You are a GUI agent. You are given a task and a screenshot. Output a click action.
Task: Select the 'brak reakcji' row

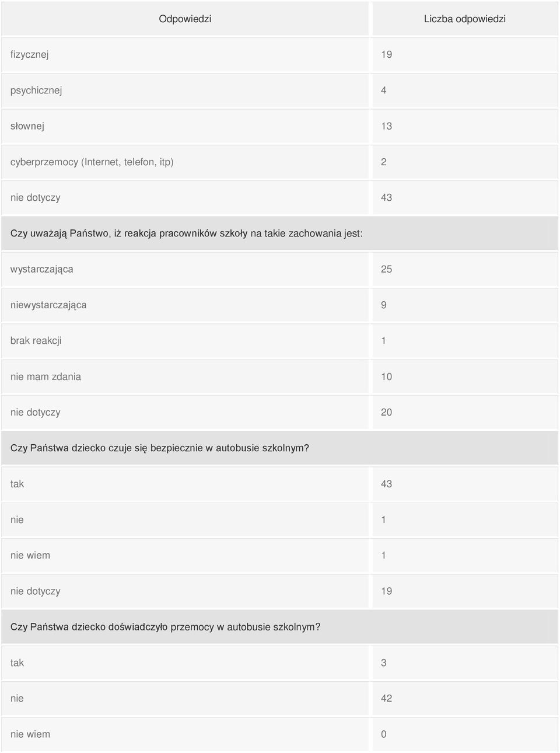279,341
